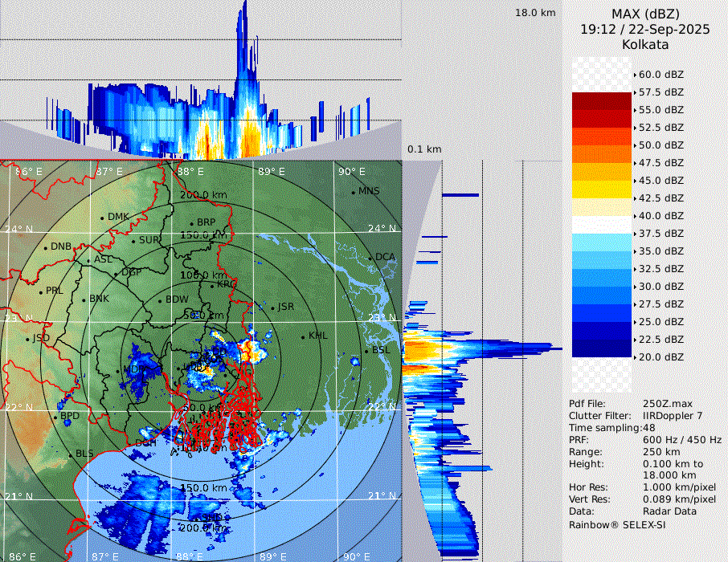
Task: Select the BSL station dot
Action: [366, 352]
